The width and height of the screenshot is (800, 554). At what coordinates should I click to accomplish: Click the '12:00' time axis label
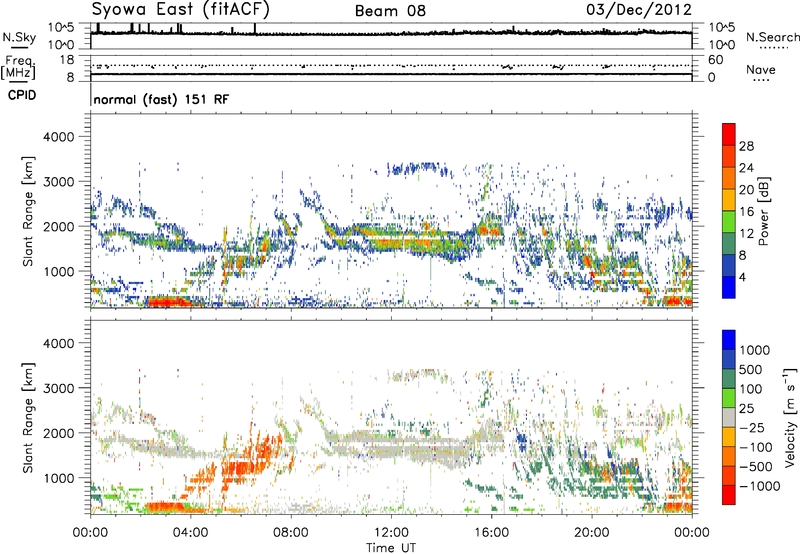coord(391,533)
